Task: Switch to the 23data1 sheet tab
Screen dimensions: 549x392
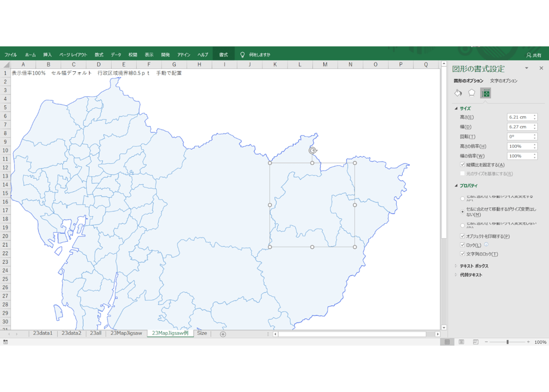Action: tap(43, 333)
